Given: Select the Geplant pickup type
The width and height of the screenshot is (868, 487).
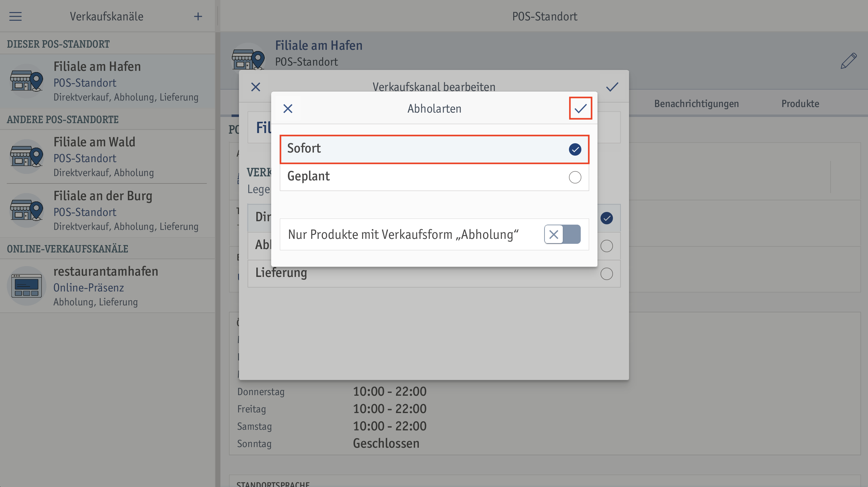Looking at the screenshot, I should pyautogui.click(x=434, y=177).
